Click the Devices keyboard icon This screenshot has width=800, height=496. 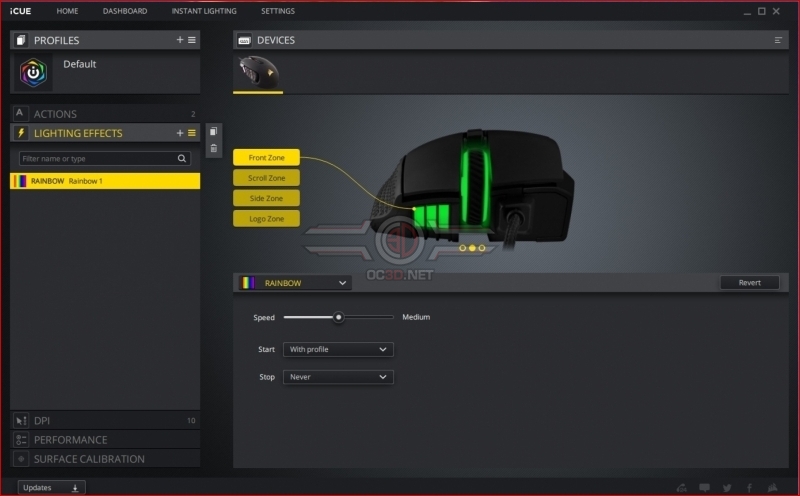click(x=244, y=40)
